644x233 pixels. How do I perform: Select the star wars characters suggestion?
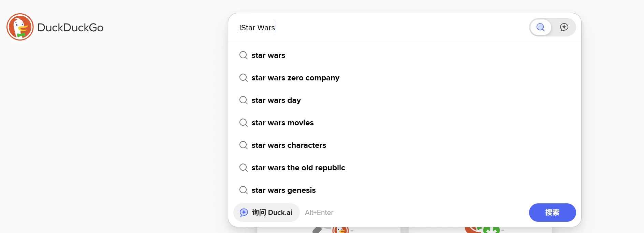pyautogui.click(x=405, y=145)
